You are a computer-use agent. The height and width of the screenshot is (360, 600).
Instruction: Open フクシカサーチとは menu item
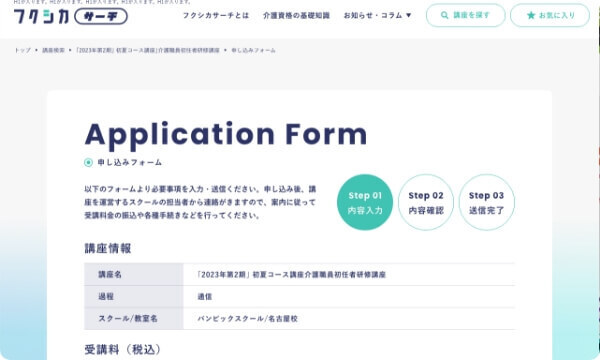[216, 15]
